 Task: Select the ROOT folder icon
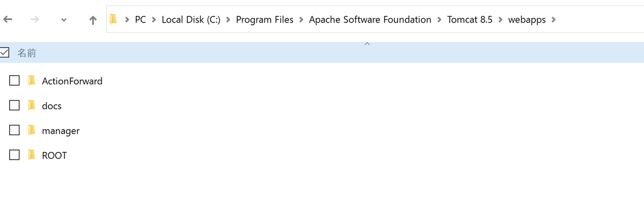click(32, 155)
